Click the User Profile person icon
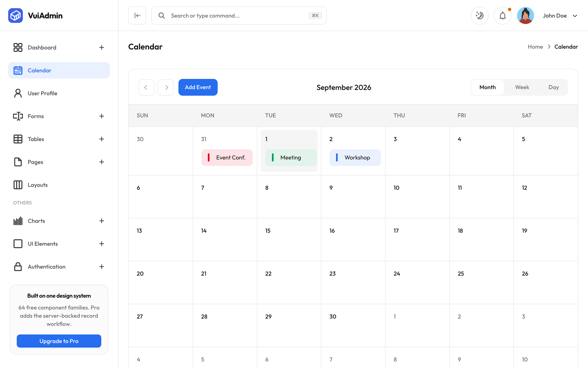The image size is (588, 368). tap(18, 93)
